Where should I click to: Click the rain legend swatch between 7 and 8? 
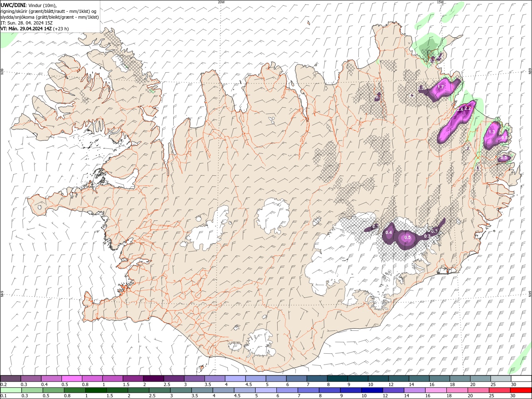click(308, 390)
